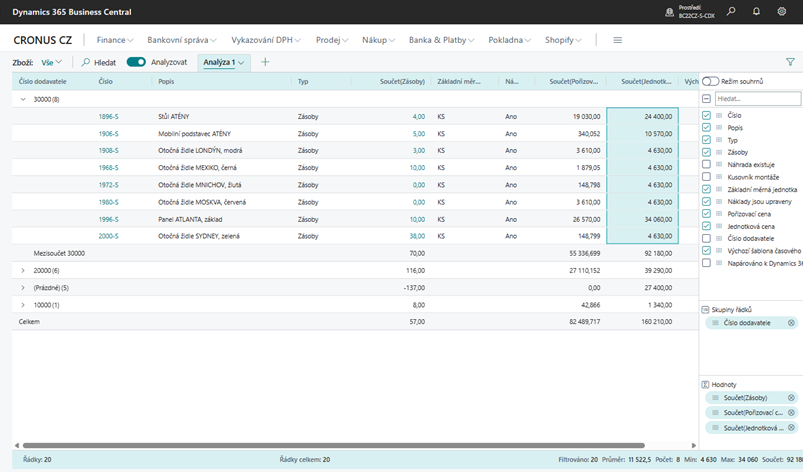Click the Hledat search button

[99, 62]
